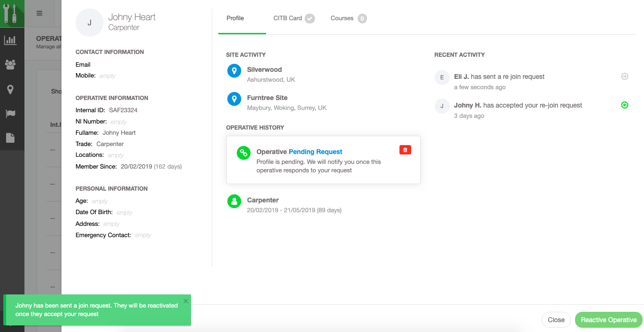Select the location pin sidebar icon
This screenshot has height=332, width=644.
click(x=10, y=89)
